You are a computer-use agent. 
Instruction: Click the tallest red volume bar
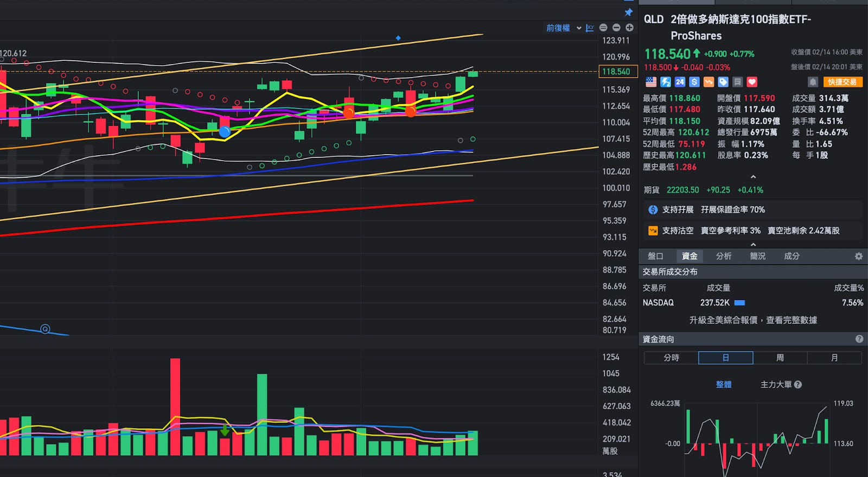175,406
